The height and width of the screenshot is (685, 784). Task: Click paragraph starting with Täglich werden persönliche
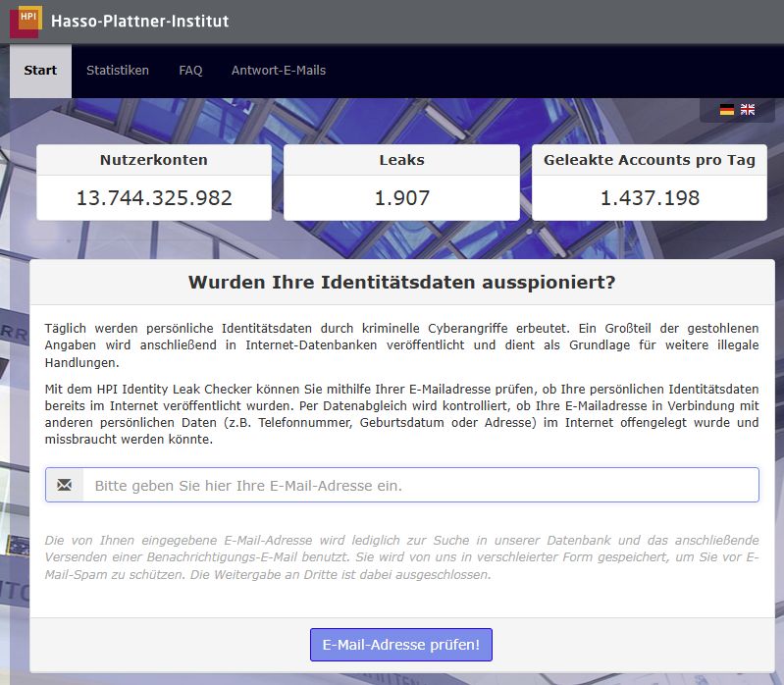(x=402, y=345)
